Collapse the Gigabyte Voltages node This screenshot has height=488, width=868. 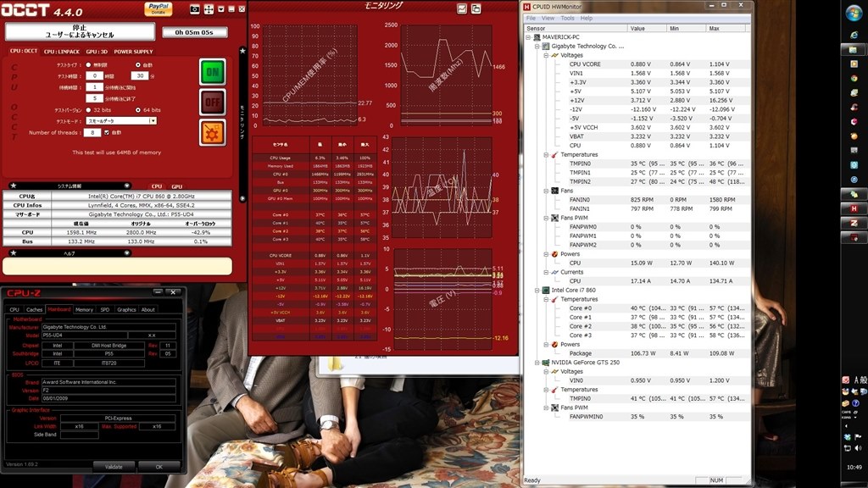[x=546, y=55]
